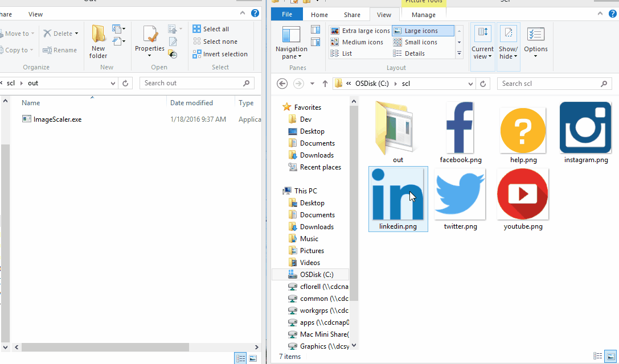Image resolution: width=619 pixels, height=364 pixels.
Task: Select instagram.png file
Action: click(585, 133)
